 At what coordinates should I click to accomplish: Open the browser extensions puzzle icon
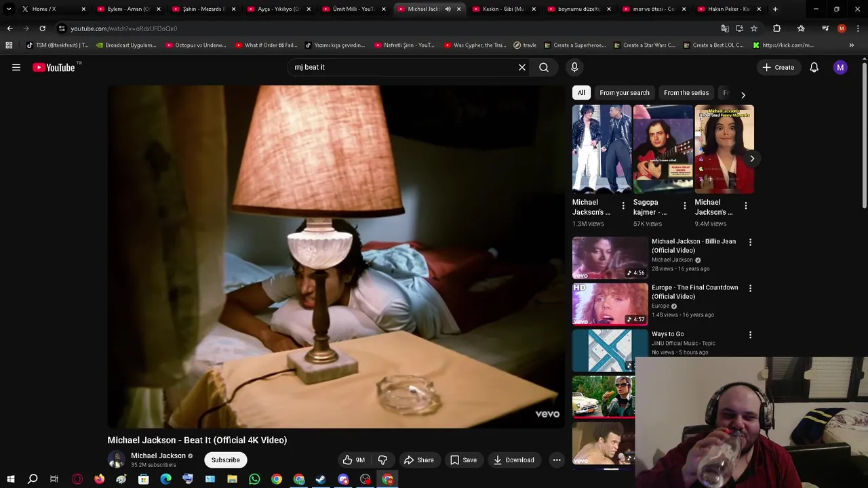777,28
